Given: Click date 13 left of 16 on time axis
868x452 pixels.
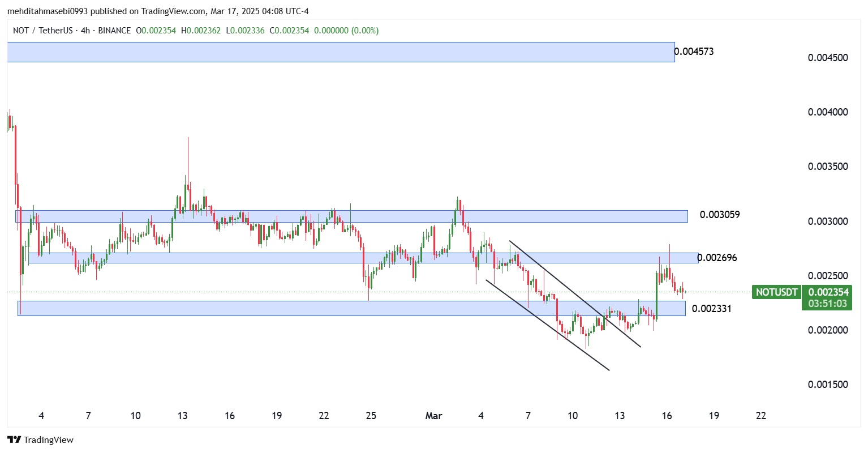Looking at the screenshot, I should pos(620,416).
